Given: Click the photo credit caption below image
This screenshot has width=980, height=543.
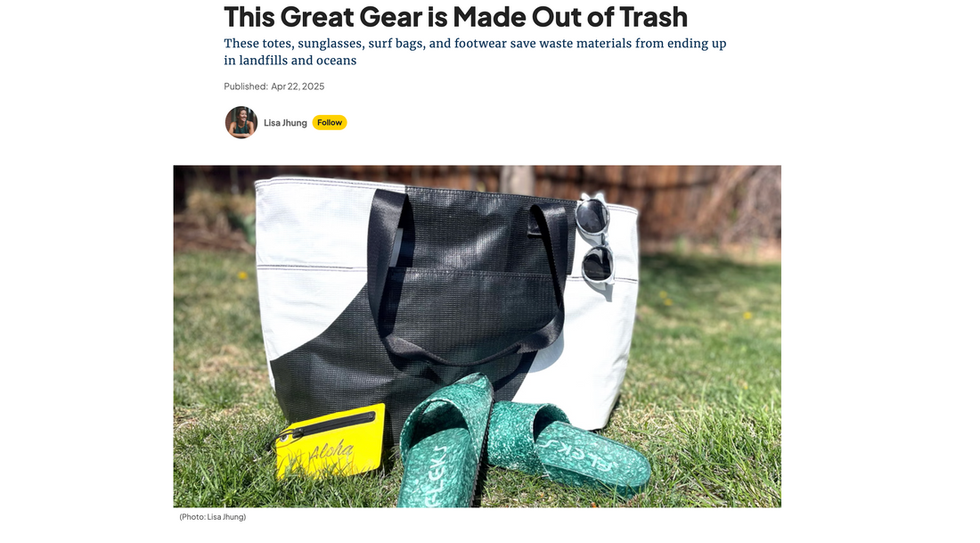Looking at the screenshot, I should (x=213, y=517).
